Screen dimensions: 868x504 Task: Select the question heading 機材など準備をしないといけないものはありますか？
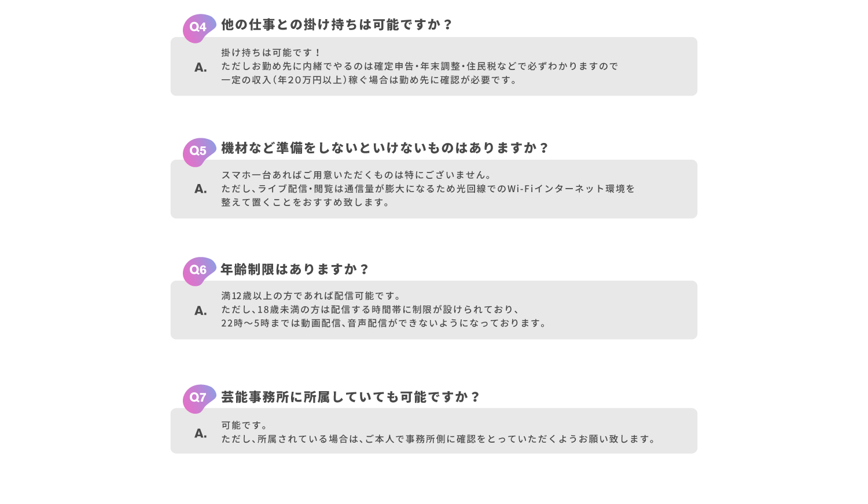coord(385,148)
